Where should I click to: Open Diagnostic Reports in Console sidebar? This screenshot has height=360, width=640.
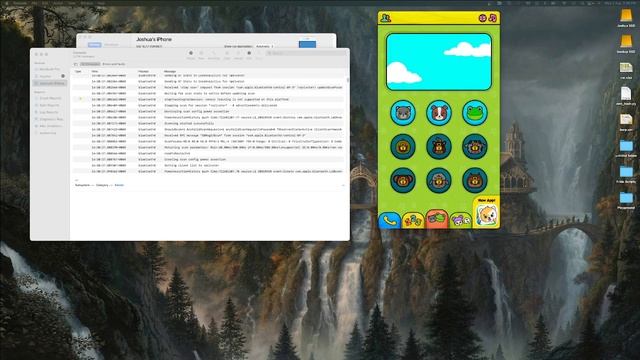(51, 119)
